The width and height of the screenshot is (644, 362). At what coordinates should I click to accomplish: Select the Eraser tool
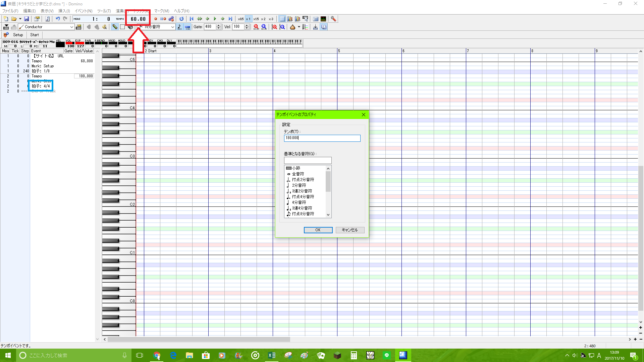tap(130, 27)
